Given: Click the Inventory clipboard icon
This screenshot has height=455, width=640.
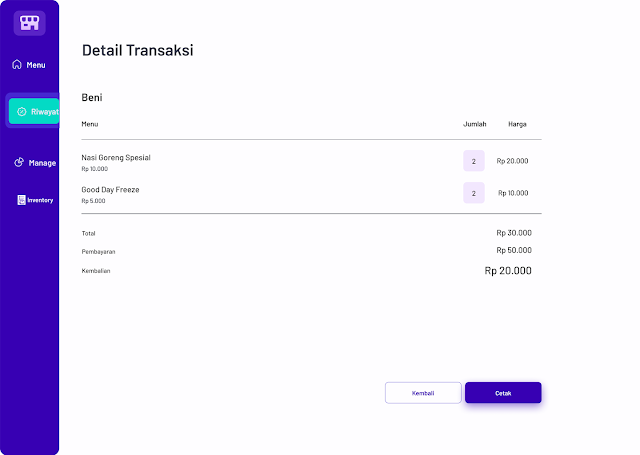Looking at the screenshot, I should [x=21, y=200].
